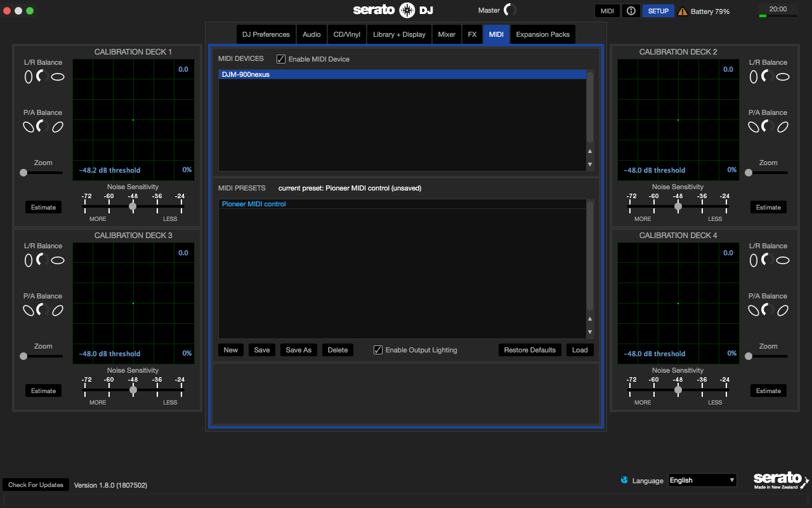Screen dimensions: 812x508
Task: Click the Save preset button
Action: pyautogui.click(x=262, y=350)
